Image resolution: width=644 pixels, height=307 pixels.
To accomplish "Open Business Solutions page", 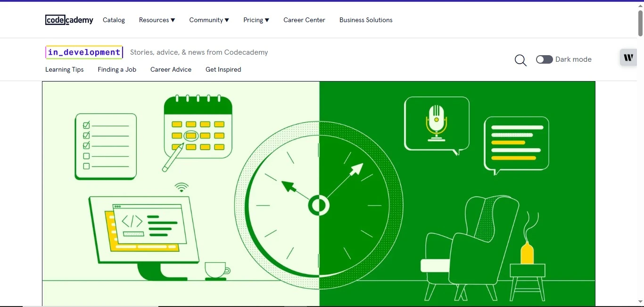I will click(366, 20).
